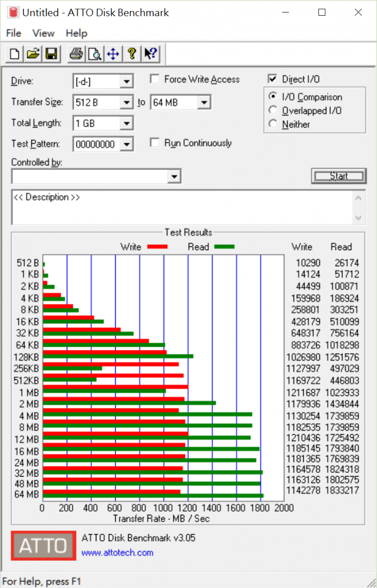Click the Read column header above values

pyautogui.click(x=341, y=247)
